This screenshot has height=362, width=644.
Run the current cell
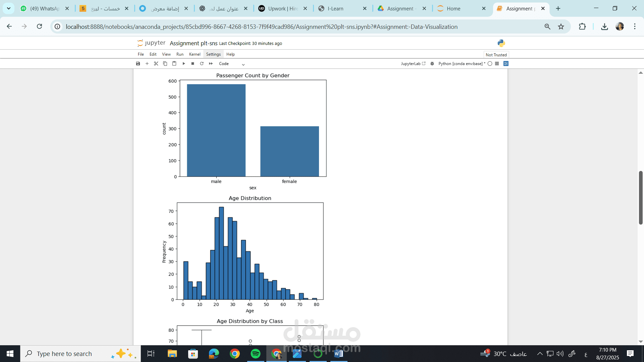pyautogui.click(x=183, y=63)
